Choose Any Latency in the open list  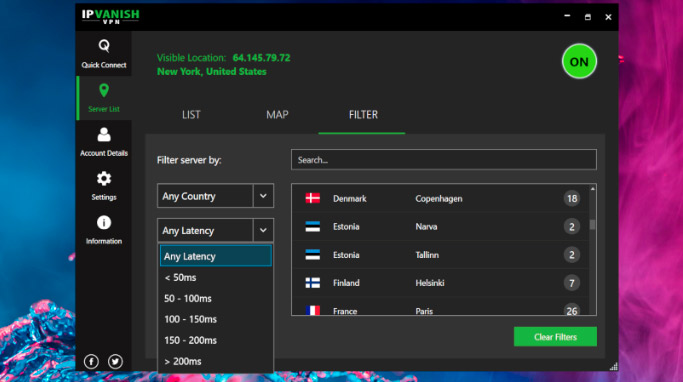click(216, 256)
